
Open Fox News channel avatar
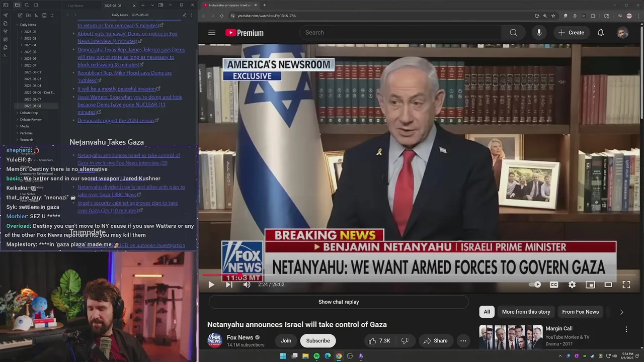click(x=215, y=340)
